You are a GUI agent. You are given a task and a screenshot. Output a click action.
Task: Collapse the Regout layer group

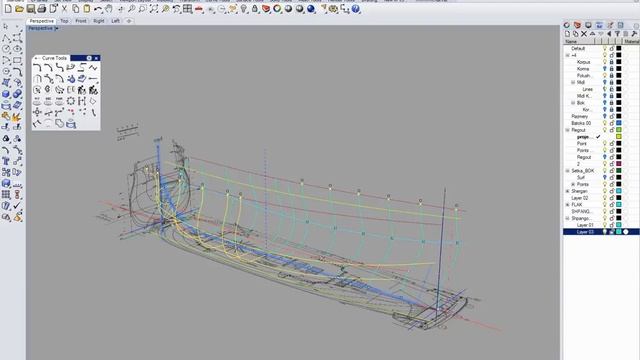(x=567, y=130)
